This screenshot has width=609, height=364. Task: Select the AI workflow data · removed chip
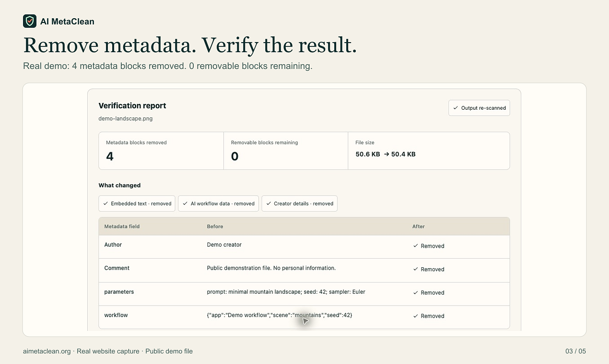[219, 204]
